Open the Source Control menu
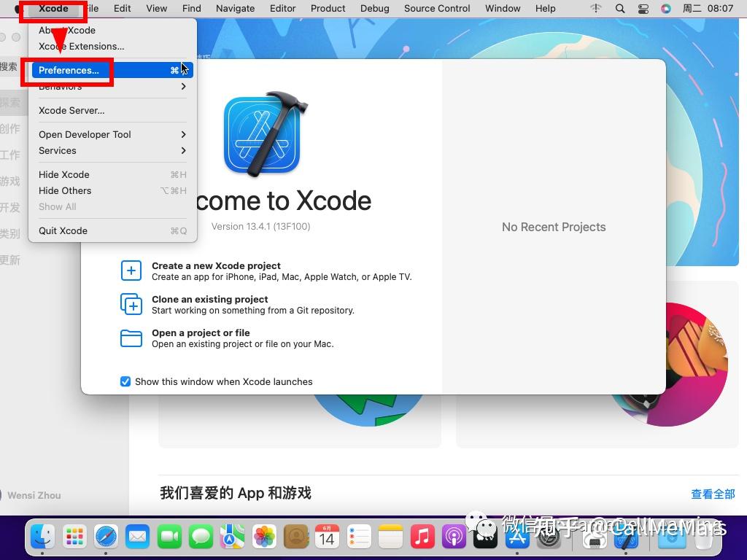The height and width of the screenshot is (560, 747). coord(437,9)
